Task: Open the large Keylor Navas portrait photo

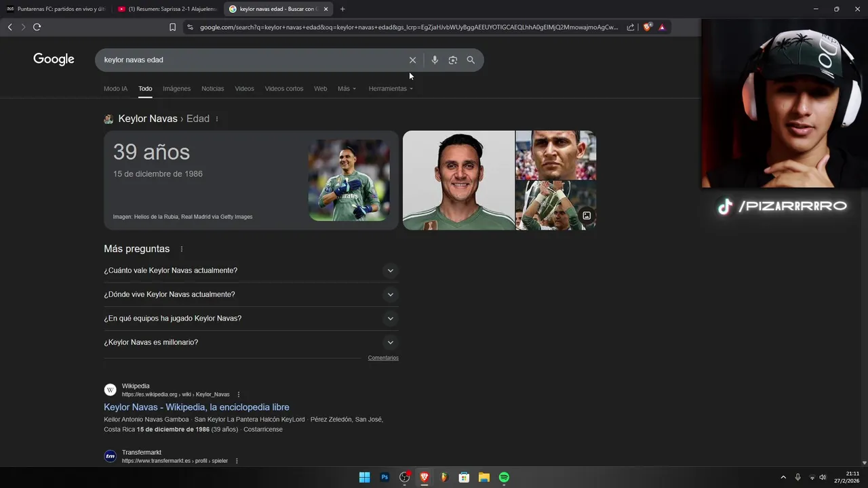Action: (458, 180)
